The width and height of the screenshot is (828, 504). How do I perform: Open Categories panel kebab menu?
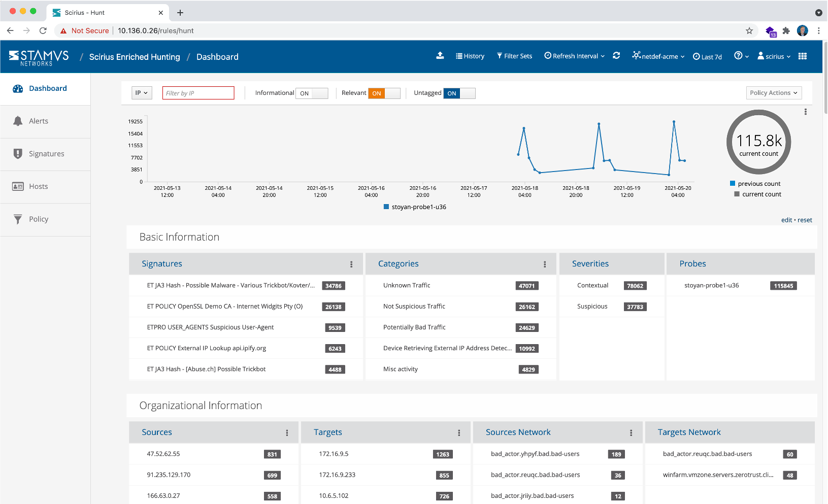545,264
